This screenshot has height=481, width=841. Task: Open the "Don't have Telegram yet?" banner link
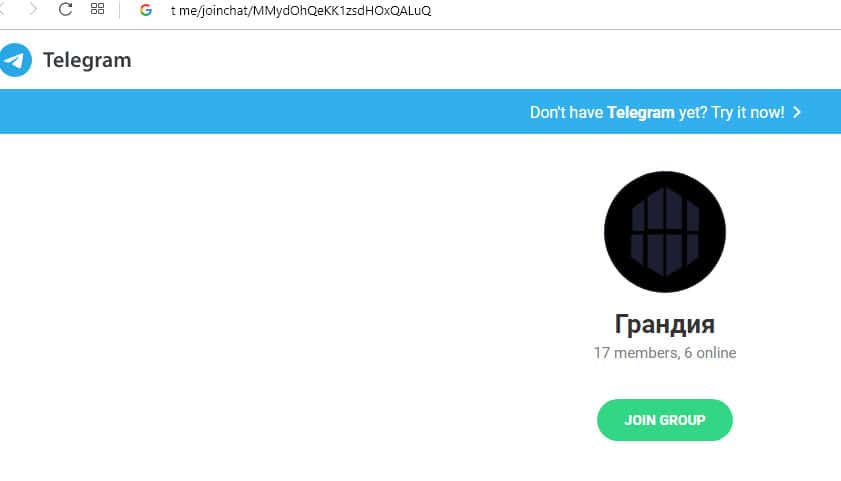665,112
